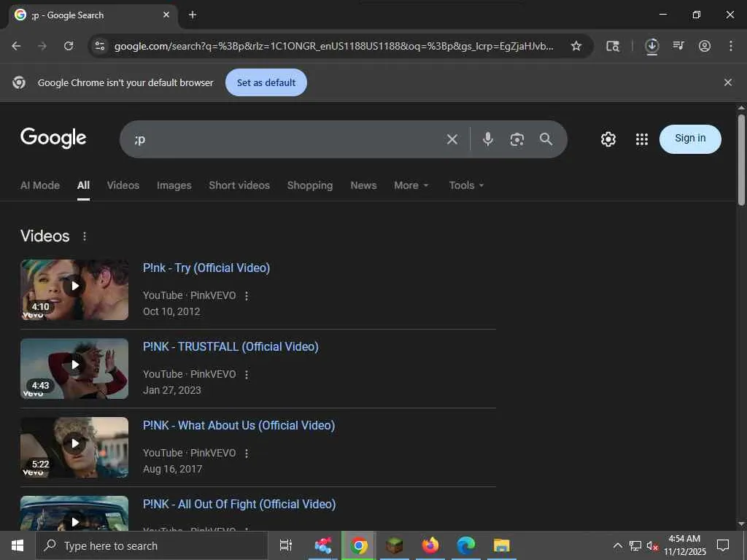This screenshot has height=560, width=747.
Task: Switch to Videos tab
Action: tap(123, 185)
